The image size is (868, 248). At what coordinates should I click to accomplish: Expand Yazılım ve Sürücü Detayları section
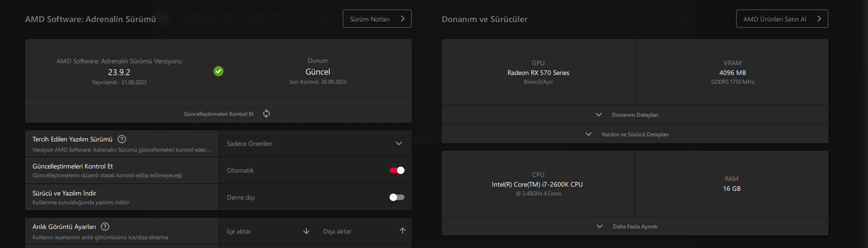(635, 134)
